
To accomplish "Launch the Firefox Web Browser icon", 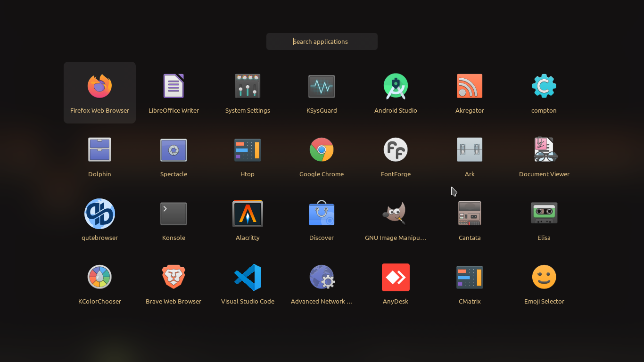I will point(99,86).
